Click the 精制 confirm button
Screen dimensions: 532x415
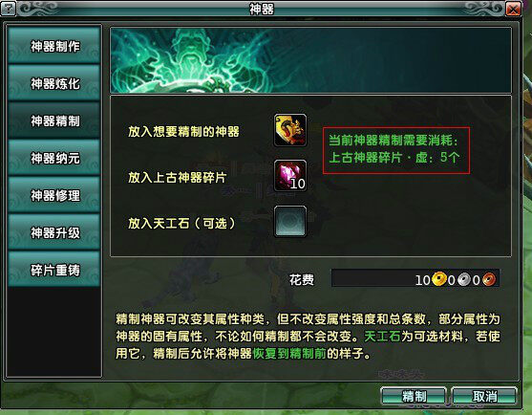pos(414,396)
